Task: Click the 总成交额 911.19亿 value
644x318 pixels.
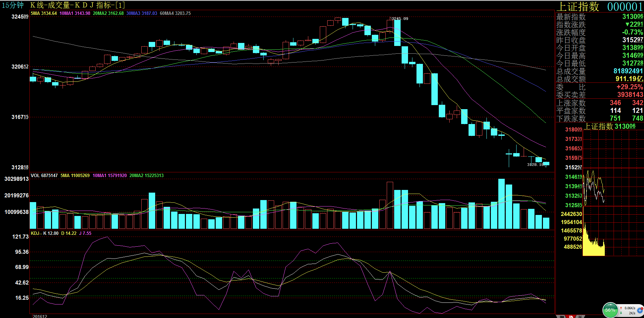Action: pos(629,79)
